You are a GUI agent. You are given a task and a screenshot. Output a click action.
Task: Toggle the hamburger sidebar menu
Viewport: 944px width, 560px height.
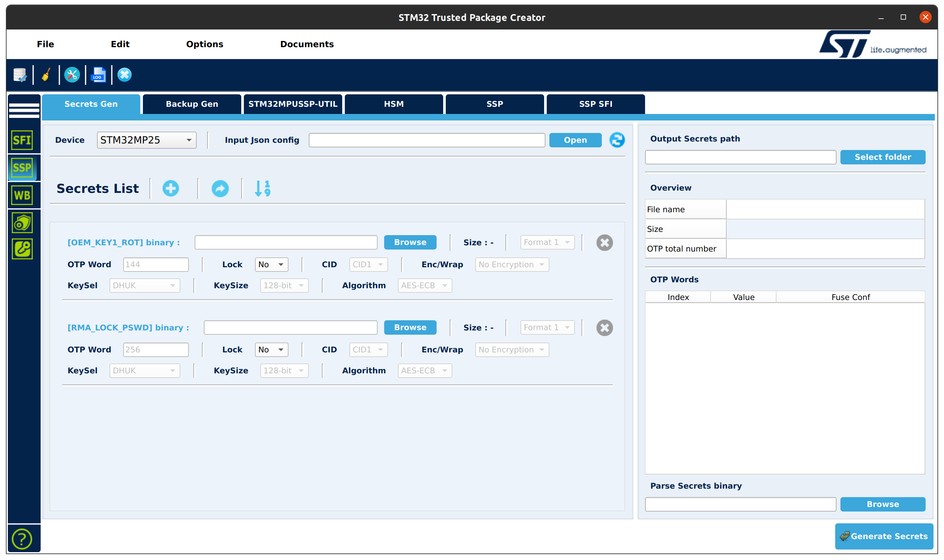[24, 110]
